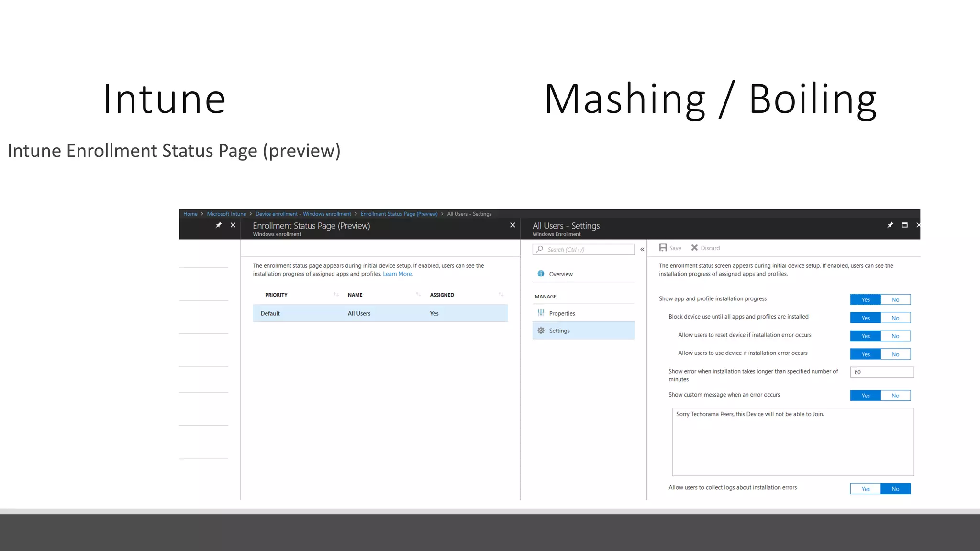This screenshot has height=551, width=980.
Task: Collapse the settings menu with double chevron
Action: pyautogui.click(x=642, y=249)
